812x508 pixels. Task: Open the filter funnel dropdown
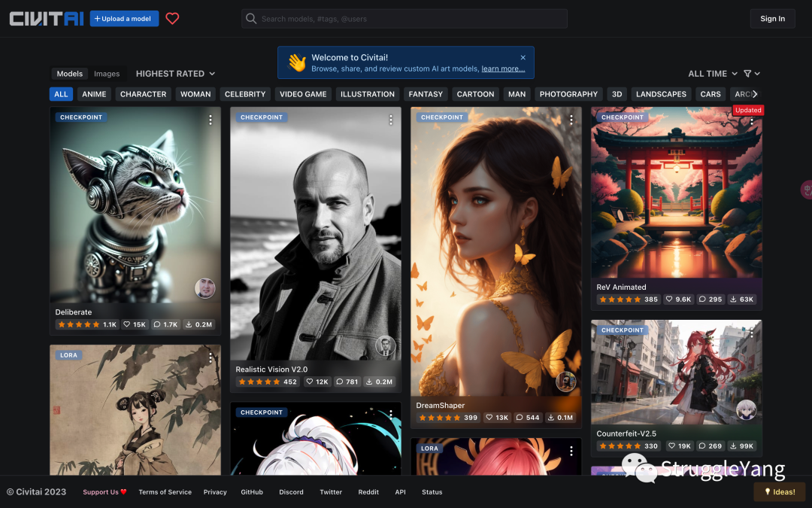coord(751,74)
